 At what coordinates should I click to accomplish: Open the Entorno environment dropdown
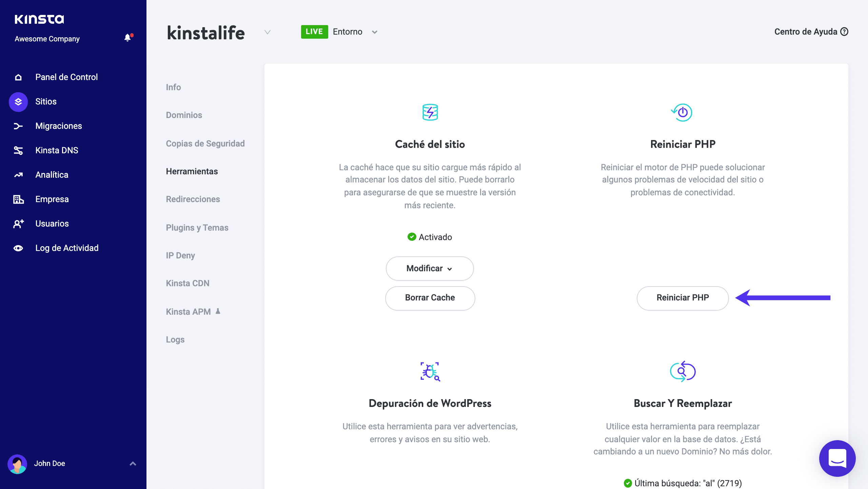pos(374,32)
